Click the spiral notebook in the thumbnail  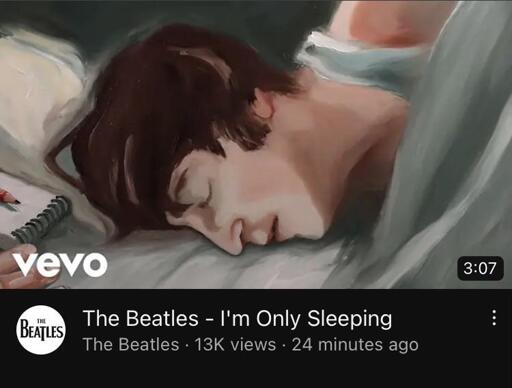coord(43,220)
